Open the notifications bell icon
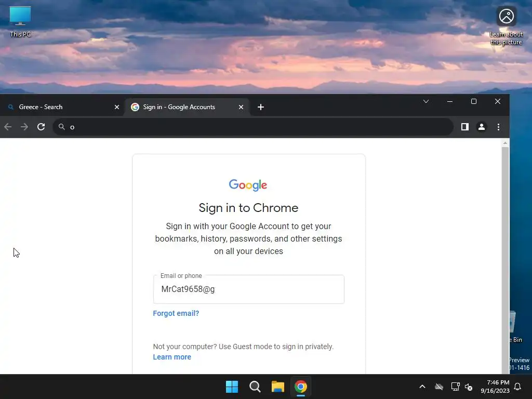Image resolution: width=532 pixels, height=399 pixels. click(x=518, y=387)
